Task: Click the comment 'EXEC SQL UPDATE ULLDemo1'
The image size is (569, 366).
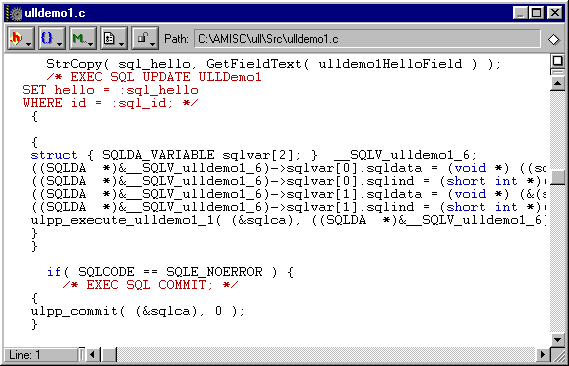Action: [154, 77]
